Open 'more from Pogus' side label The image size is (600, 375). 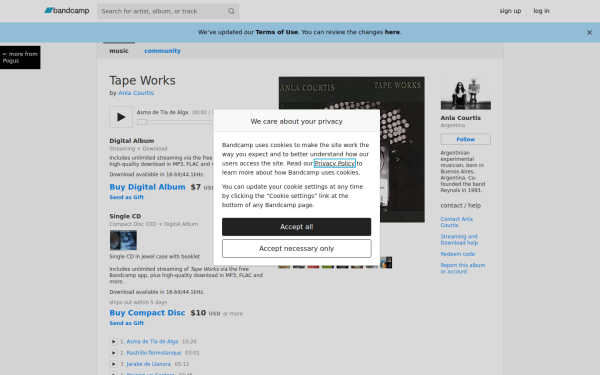pos(20,57)
